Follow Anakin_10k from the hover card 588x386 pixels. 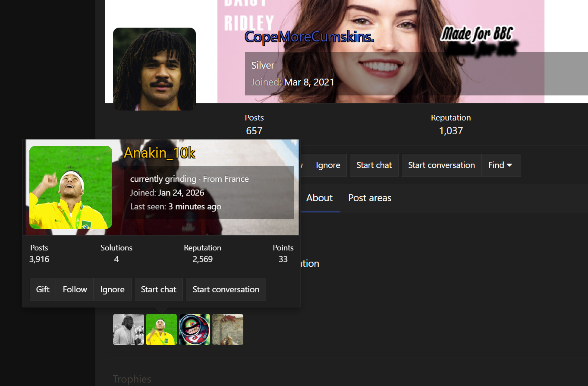[75, 289]
